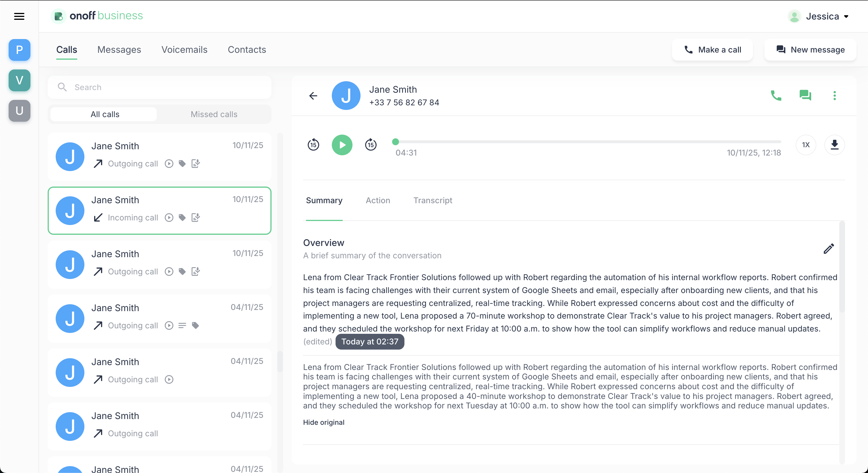Click AI notes icon on third 10/11/25 call
The image size is (868, 473).
(195, 271)
